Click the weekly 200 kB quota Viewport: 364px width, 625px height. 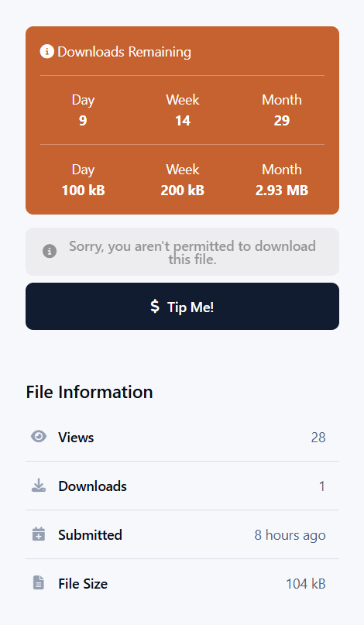183,190
